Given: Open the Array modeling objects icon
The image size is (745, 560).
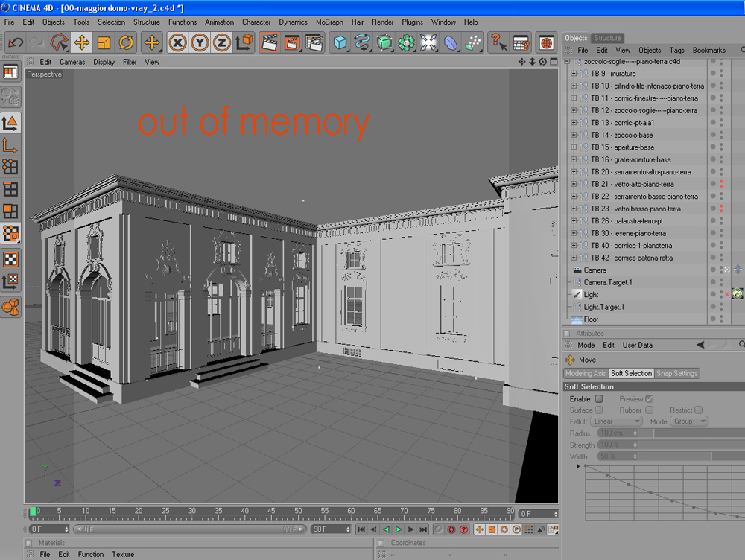Looking at the screenshot, I should pos(406,42).
